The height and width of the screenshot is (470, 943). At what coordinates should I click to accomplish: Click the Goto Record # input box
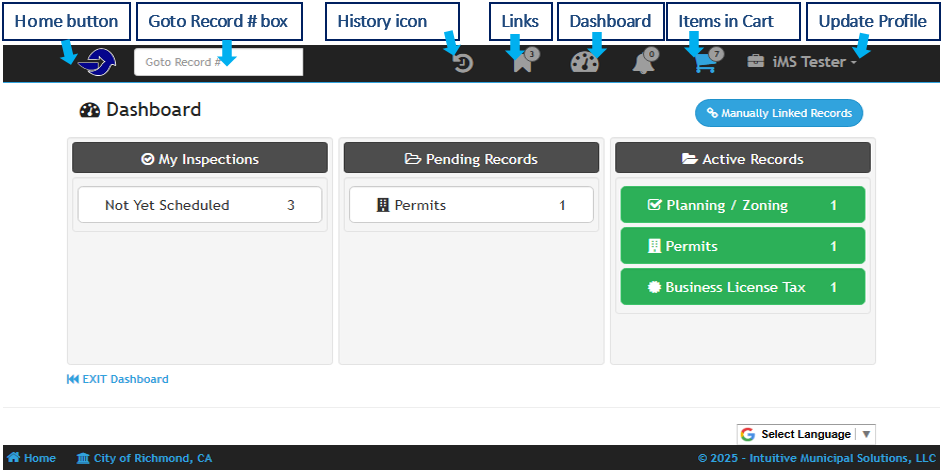tap(218, 62)
